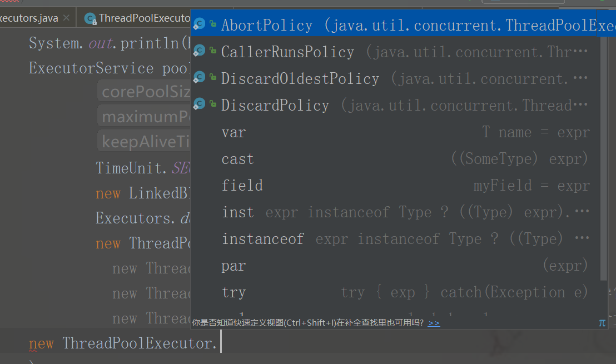Click CallerRunsPolicy class icon
Screen dimensions: 616x364
[199, 51]
